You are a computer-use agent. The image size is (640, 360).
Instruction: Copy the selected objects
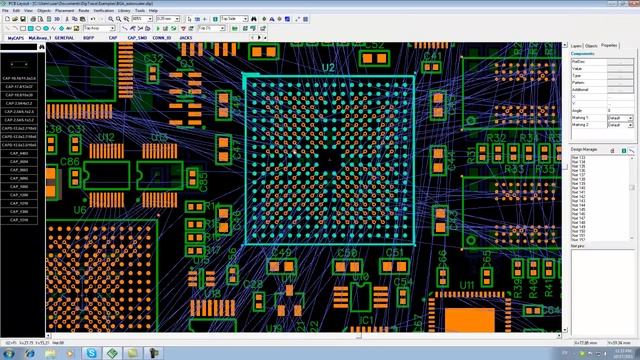tap(75, 19)
